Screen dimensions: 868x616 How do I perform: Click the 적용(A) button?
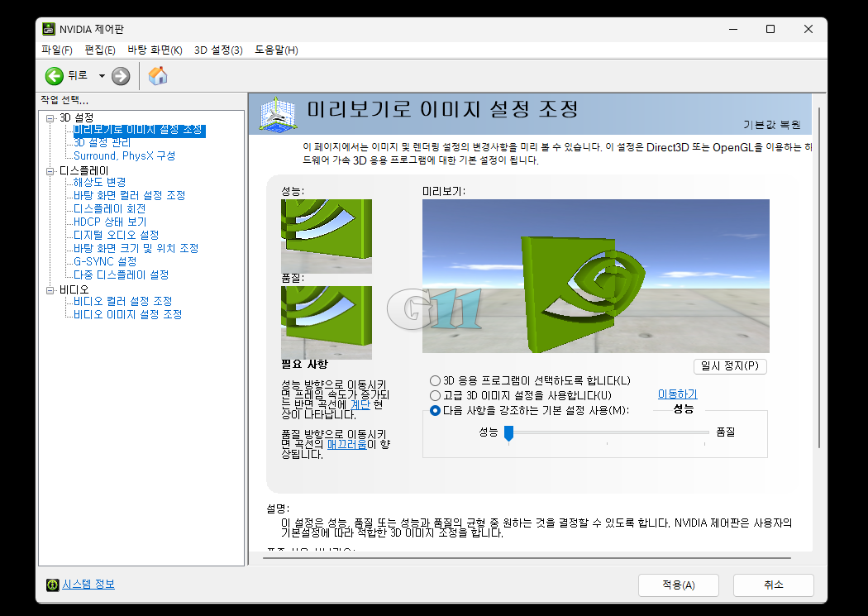(x=679, y=585)
